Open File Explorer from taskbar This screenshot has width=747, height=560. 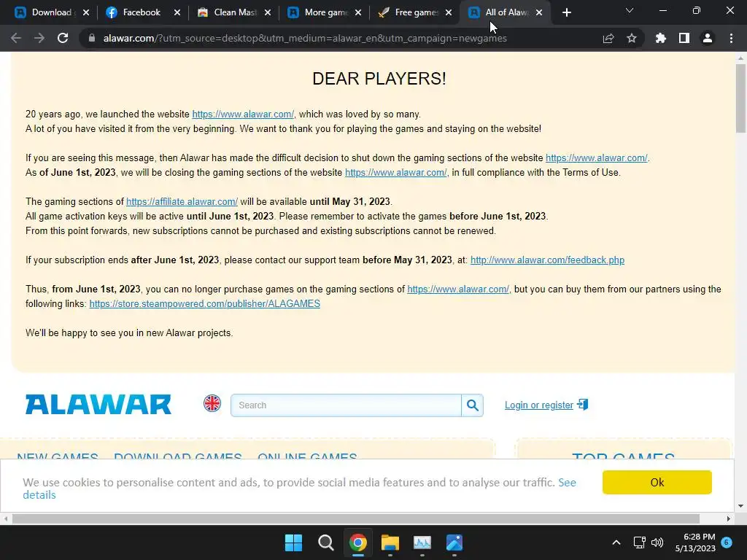(390, 542)
